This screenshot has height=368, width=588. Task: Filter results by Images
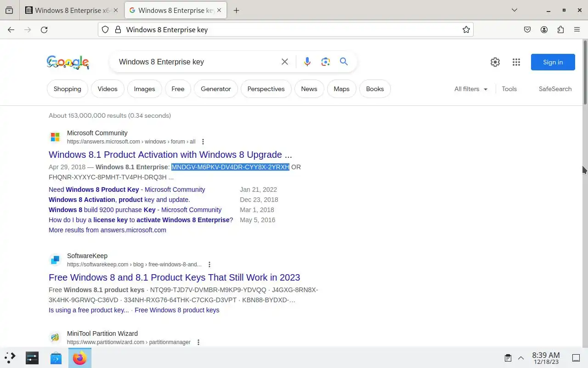[x=144, y=89]
